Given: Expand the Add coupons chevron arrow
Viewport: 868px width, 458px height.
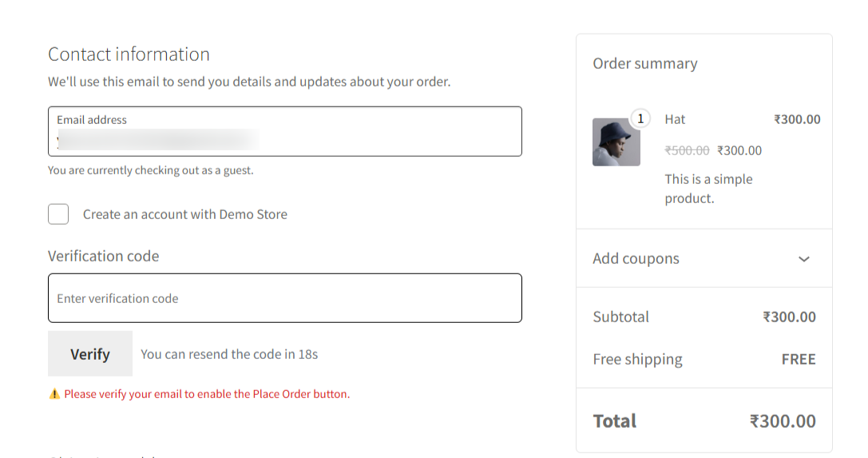Looking at the screenshot, I should point(804,259).
